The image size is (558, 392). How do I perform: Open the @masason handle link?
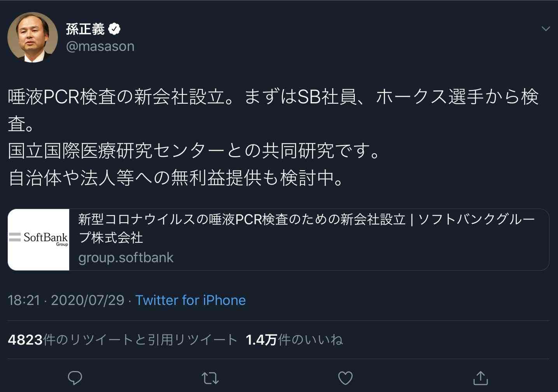(x=100, y=46)
